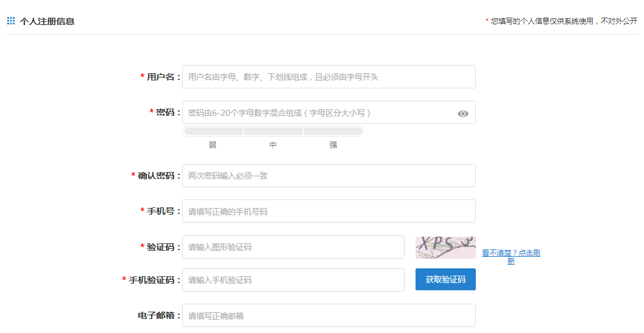Focus the graphic 验证码 input field
Viewport: 644px width, 333px height.
pos(293,247)
